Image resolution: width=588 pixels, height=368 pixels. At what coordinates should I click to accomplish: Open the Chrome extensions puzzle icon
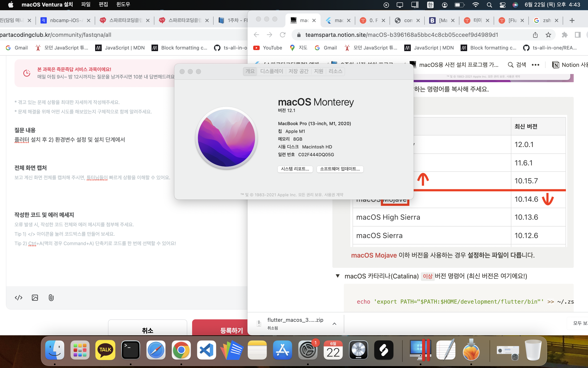click(565, 35)
